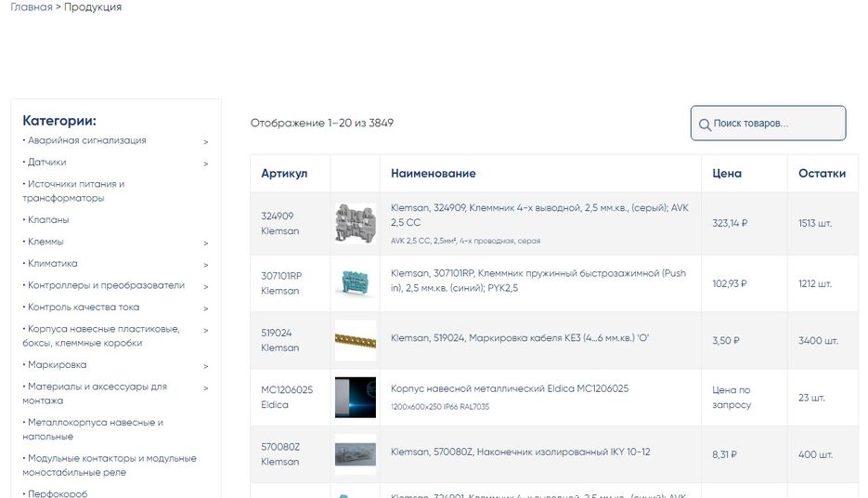Open Корпус навесной металлический Eldica MC1206025
This screenshot has width=868, height=498.
pyautogui.click(x=510, y=388)
